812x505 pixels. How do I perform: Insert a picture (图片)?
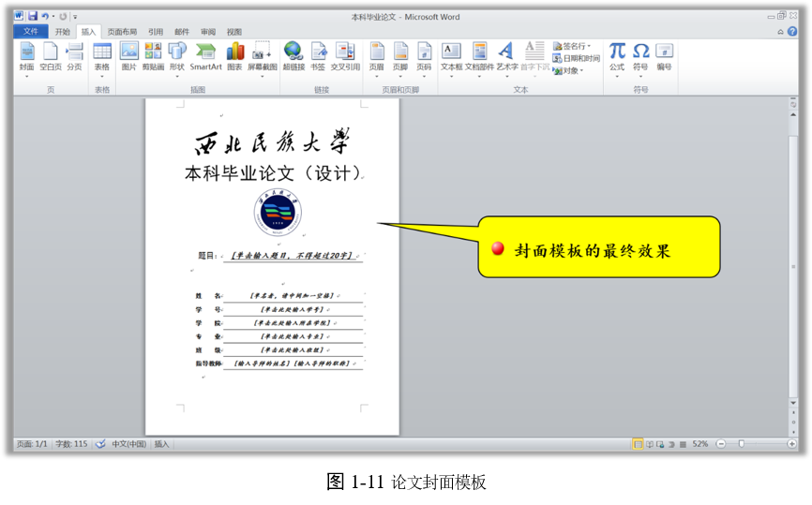click(129, 57)
